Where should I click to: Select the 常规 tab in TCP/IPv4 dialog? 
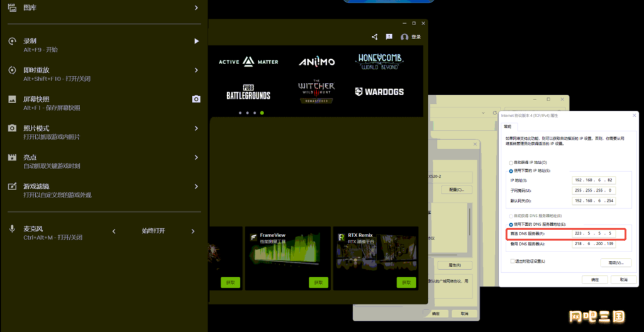click(x=508, y=126)
